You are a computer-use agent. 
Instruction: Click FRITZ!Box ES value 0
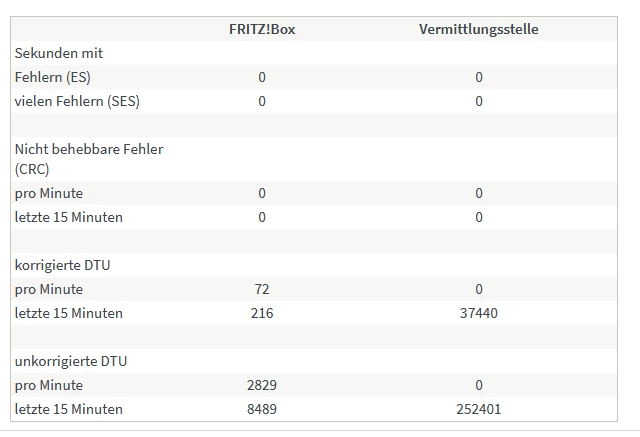[x=262, y=77]
